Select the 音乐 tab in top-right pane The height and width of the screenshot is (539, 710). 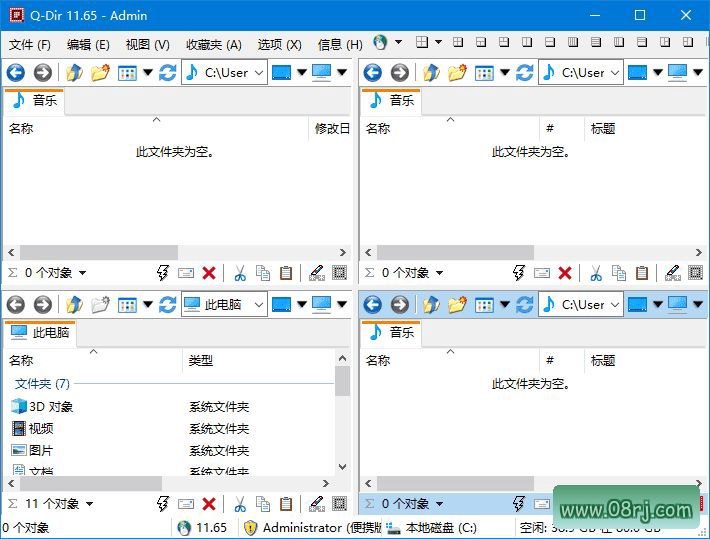391,101
